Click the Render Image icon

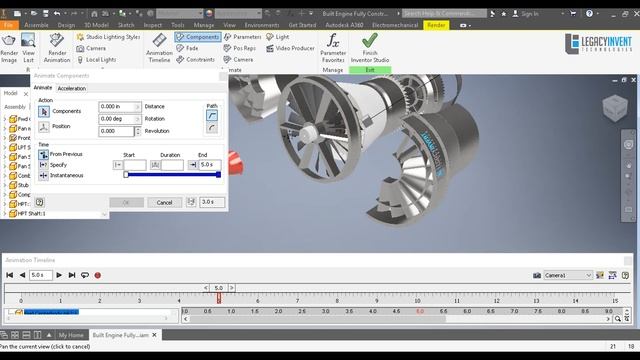click(9, 48)
